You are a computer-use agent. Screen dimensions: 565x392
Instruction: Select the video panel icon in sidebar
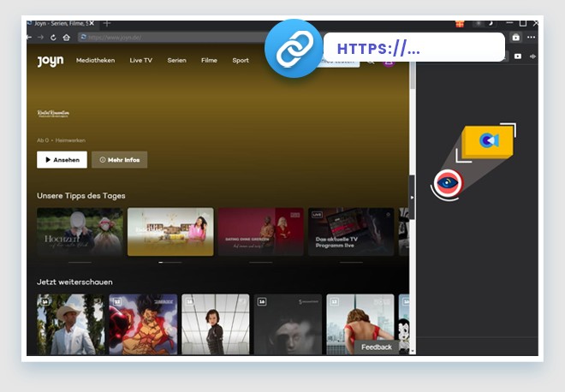click(x=518, y=56)
